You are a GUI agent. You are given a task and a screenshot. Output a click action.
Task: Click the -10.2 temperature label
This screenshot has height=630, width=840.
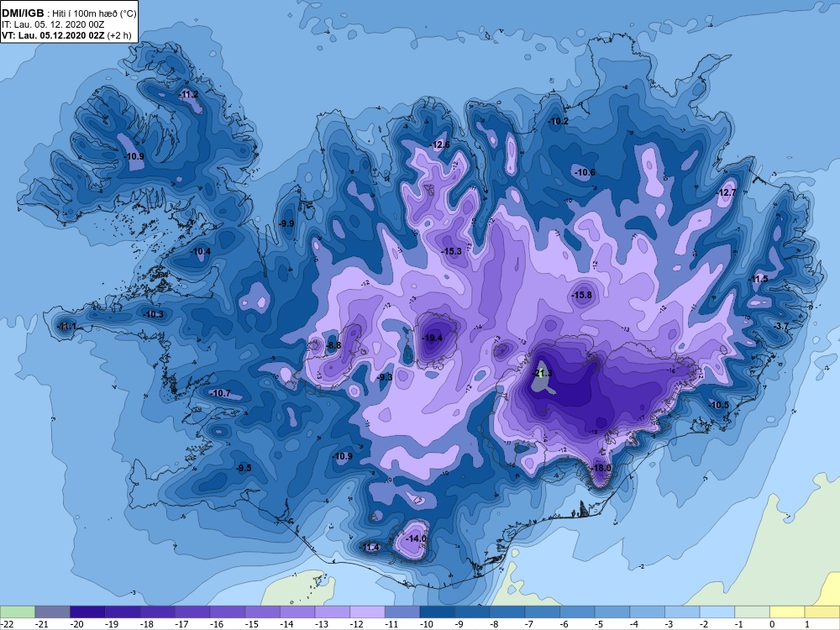(x=559, y=122)
